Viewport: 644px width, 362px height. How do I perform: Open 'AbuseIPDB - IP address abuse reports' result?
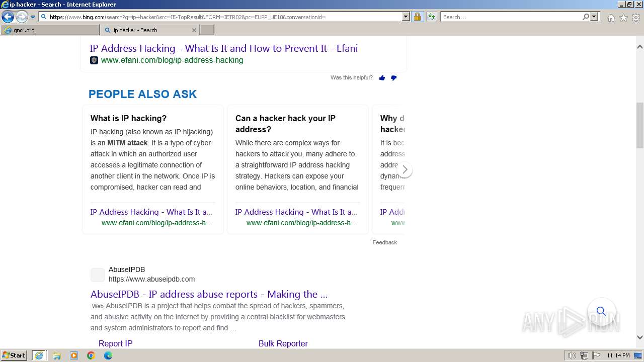pos(209,294)
